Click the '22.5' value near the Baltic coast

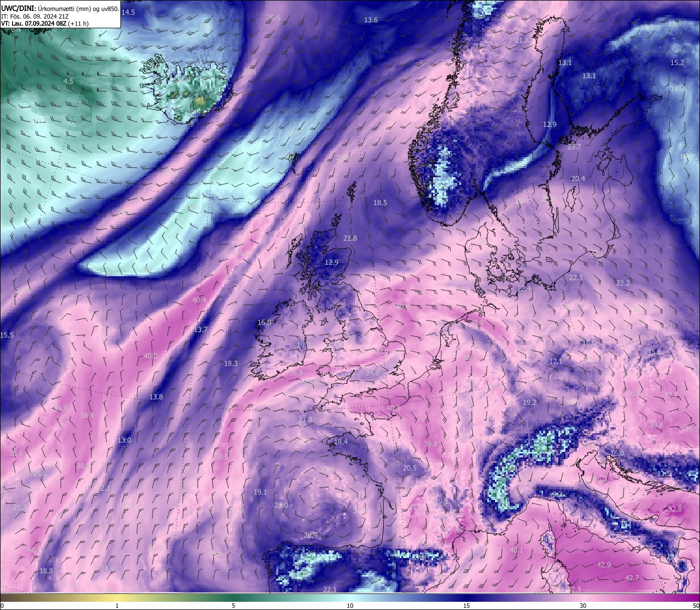pyautogui.click(x=576, y=277)
